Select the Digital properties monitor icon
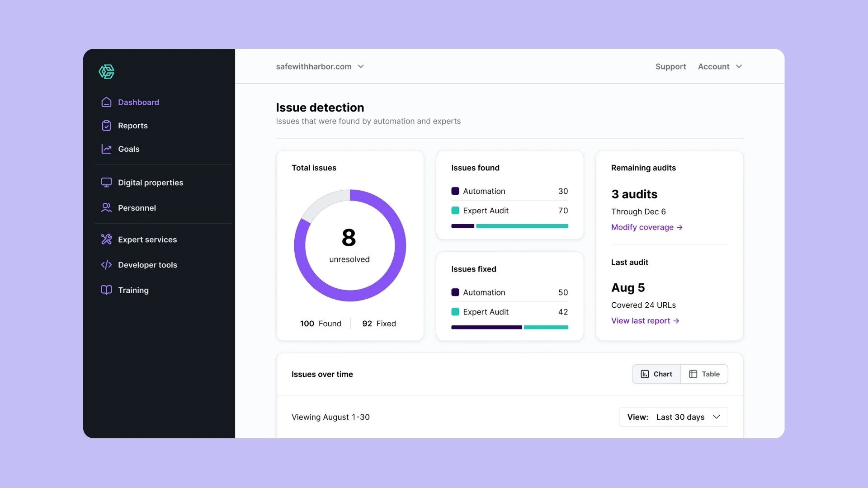868x488 pixels. (106, 183)
